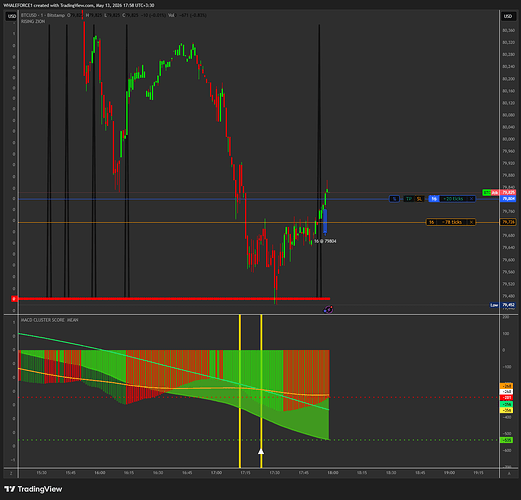The width and height of the screenshot is (521, 500).
Task: Click the green -535 value label
Action: 507,440
